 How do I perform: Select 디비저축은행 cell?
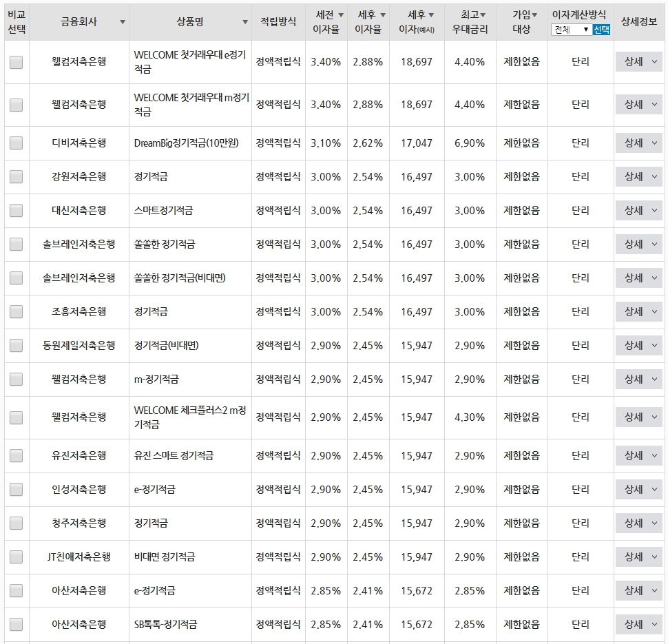tap(79, 143)
